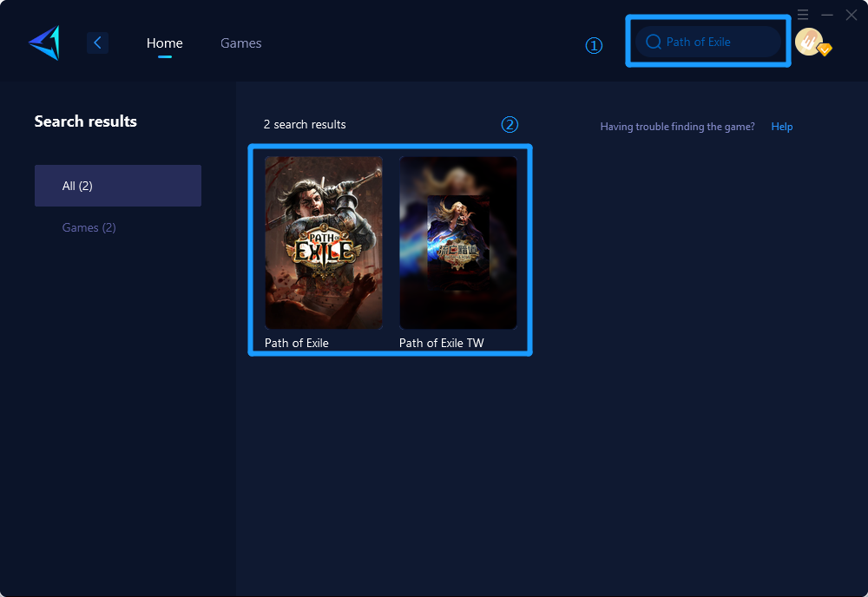Select the Games (2) filter
Viewport: 868px width, 597px height.
[x=89, y=227]
